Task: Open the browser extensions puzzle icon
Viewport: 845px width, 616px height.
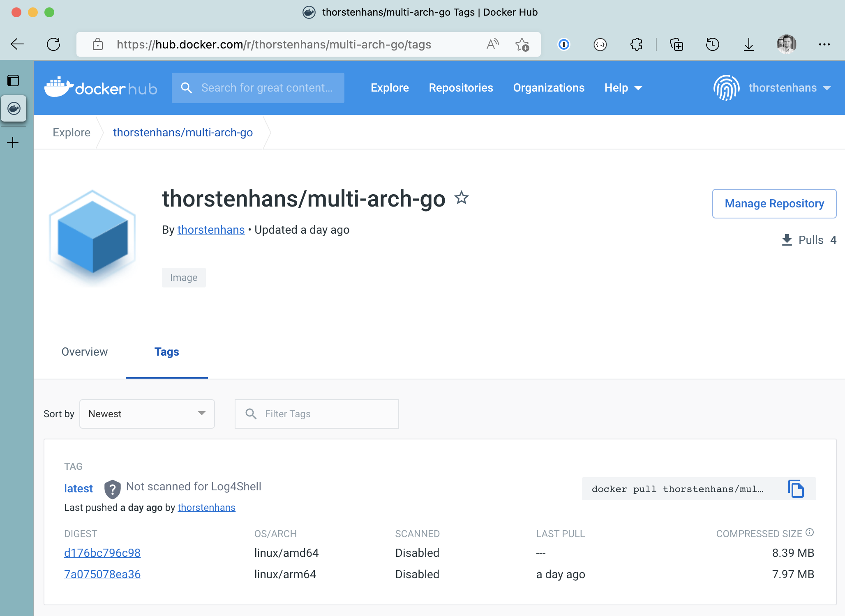Action: tap(636, 44)
